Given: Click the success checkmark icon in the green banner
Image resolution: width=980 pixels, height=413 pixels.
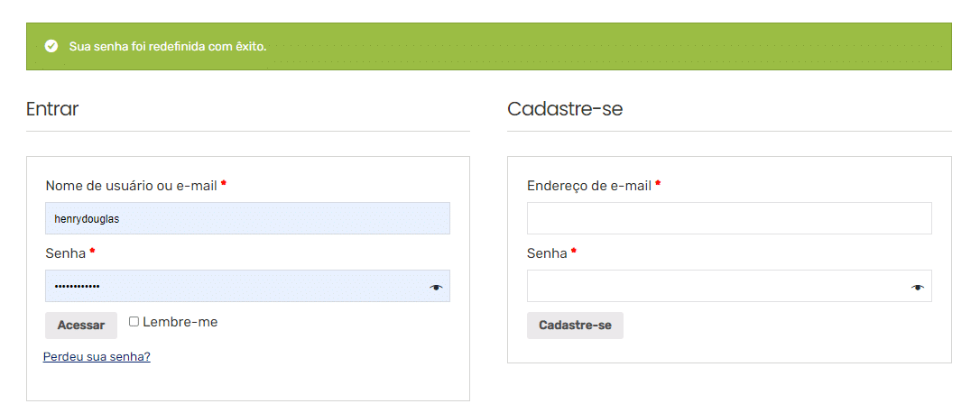Looking at the screenshot, I should tap(51, 46).
